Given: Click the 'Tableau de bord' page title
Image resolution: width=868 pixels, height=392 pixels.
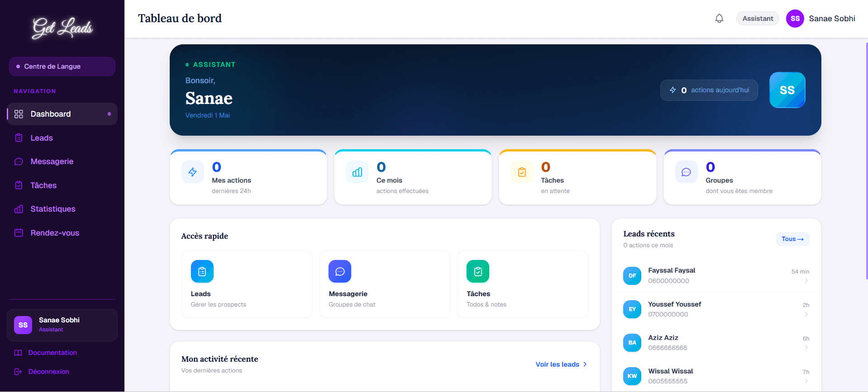Looking at the screenshot, I should click(180, 19).
